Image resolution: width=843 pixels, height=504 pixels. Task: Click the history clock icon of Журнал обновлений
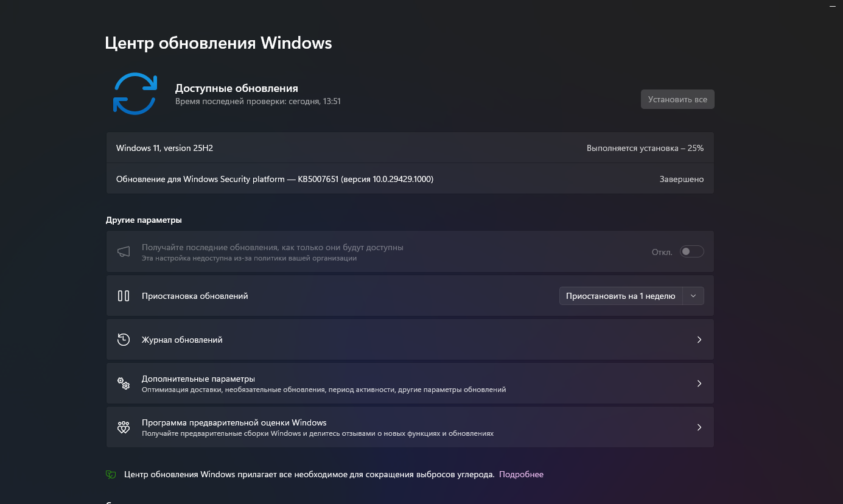124,340
